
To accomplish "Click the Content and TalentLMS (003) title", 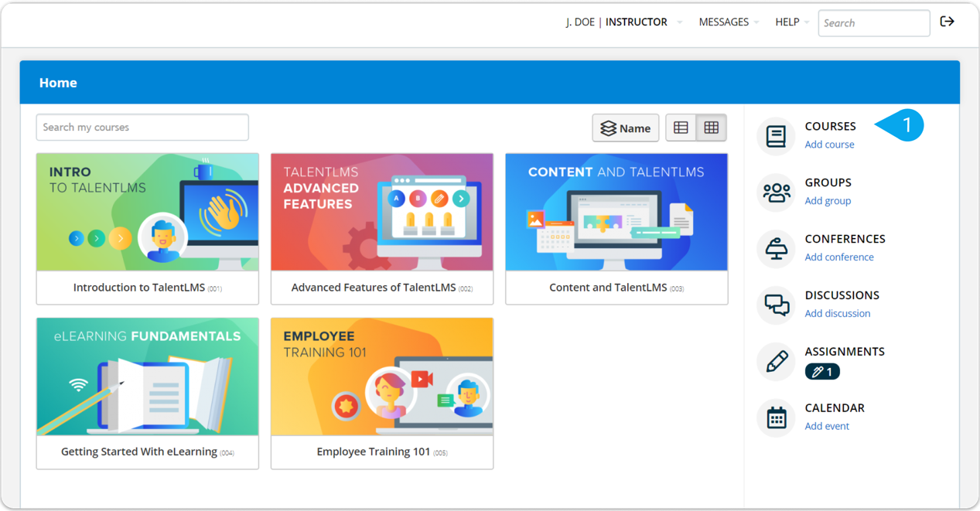I will pos(616,288).
